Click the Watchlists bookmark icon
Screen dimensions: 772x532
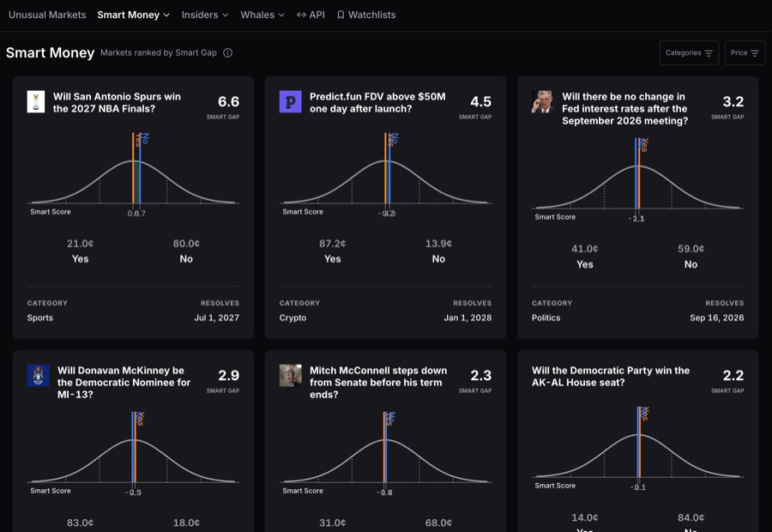click(x=341, y=15)
